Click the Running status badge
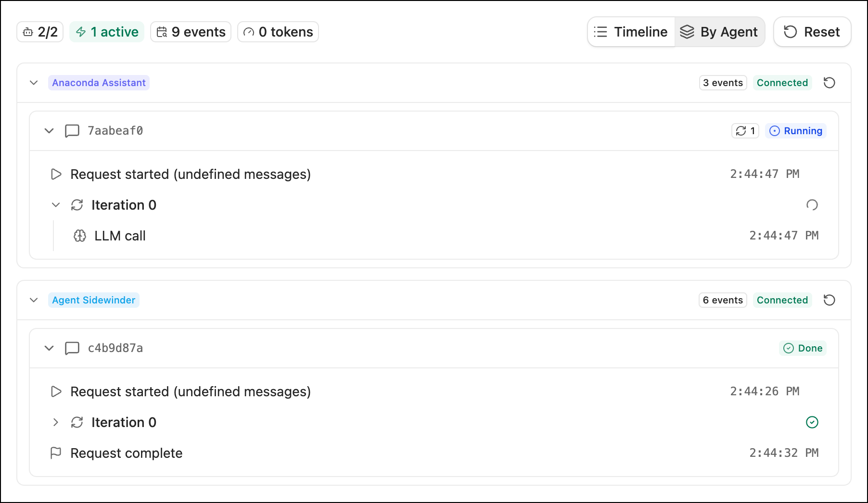Viewport: 868px width, 503px height. 796,131
